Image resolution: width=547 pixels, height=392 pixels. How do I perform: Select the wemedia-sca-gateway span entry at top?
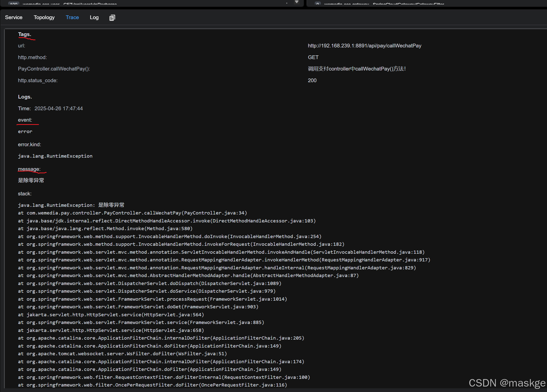pyautogui.click(x=384, y=3)
